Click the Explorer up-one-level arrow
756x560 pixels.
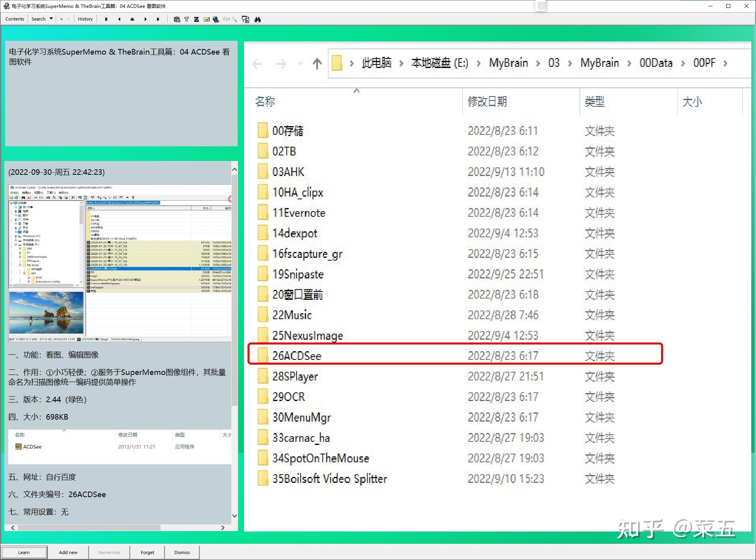pyautogui.click(x=317, y=63)
